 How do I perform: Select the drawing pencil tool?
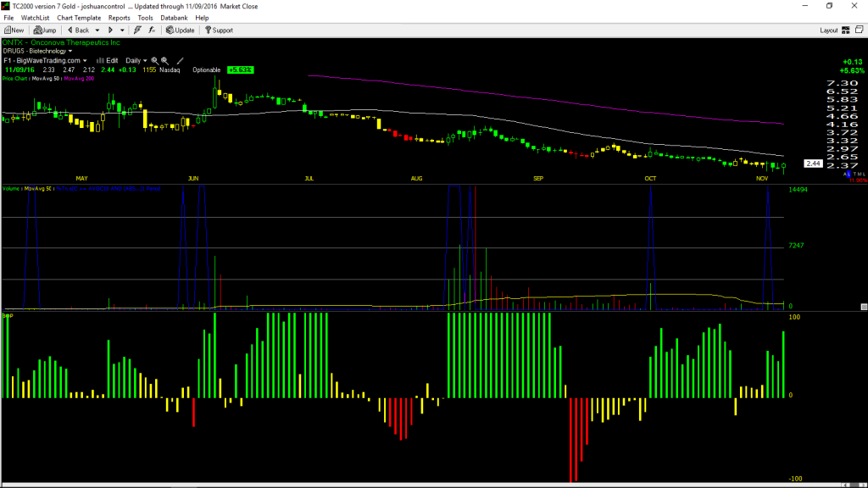click(180, 61)
